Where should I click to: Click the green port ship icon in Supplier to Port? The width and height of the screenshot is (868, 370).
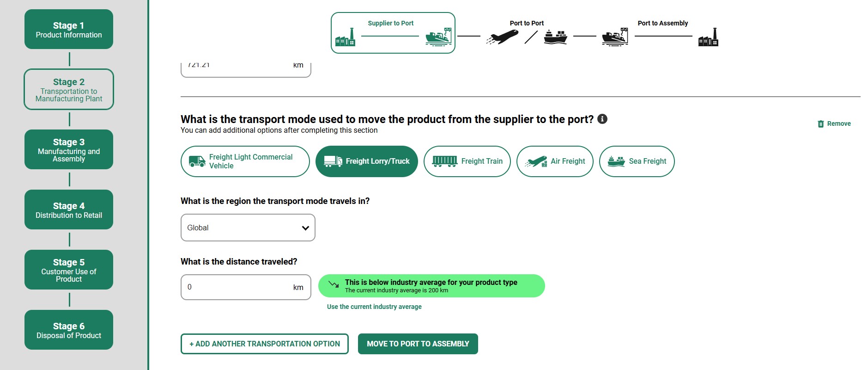[x=438, y=37]
